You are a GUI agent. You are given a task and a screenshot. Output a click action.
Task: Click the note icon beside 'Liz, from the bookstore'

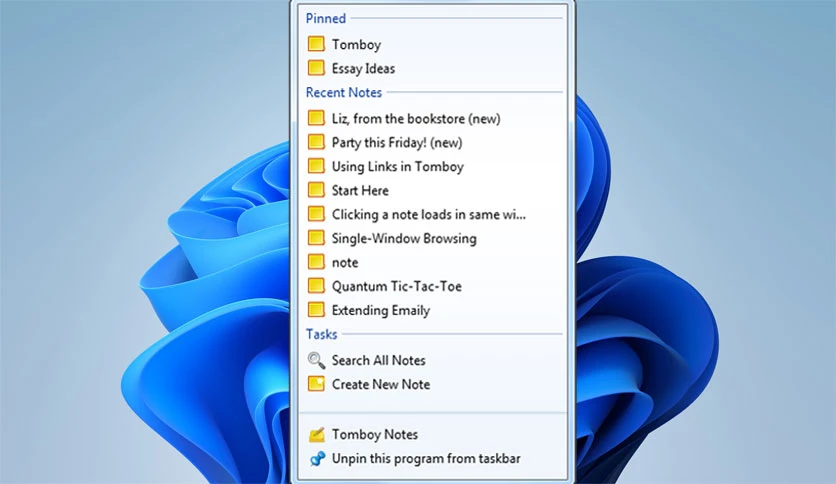point(316,118)
